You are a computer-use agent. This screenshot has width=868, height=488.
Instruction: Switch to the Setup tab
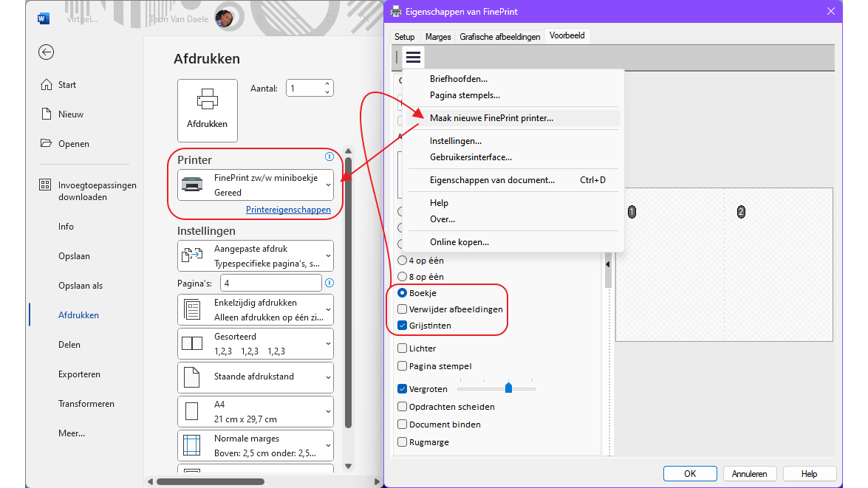coord(405,36)
